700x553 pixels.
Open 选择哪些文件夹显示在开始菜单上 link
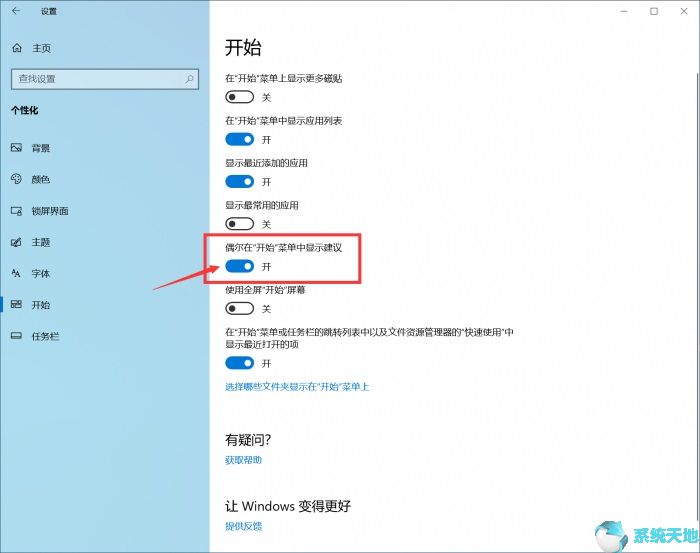tap(297, 387)
